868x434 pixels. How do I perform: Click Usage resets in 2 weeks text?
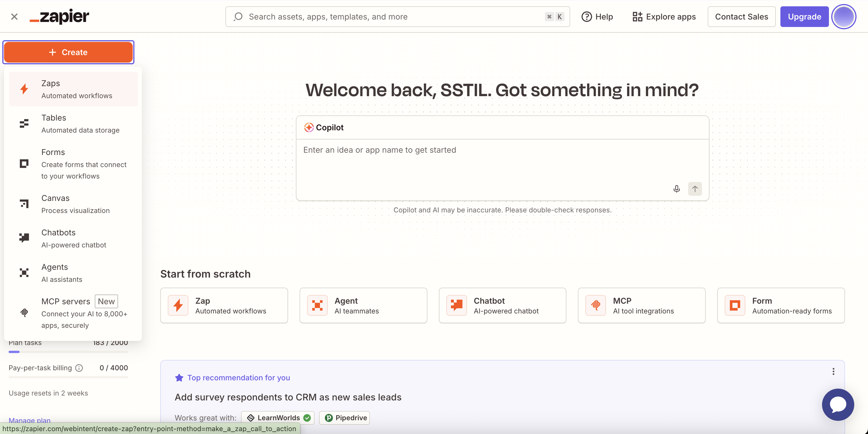coord(48,393)
